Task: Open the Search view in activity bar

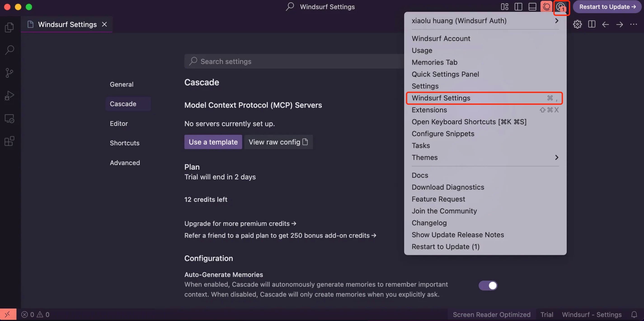Action: (9, 50)
